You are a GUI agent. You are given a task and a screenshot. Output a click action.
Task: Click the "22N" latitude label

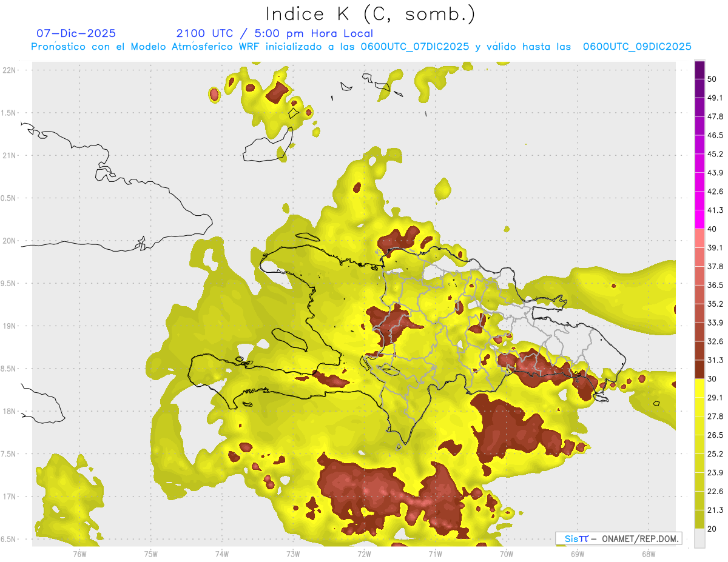click(x=9, y=70)
